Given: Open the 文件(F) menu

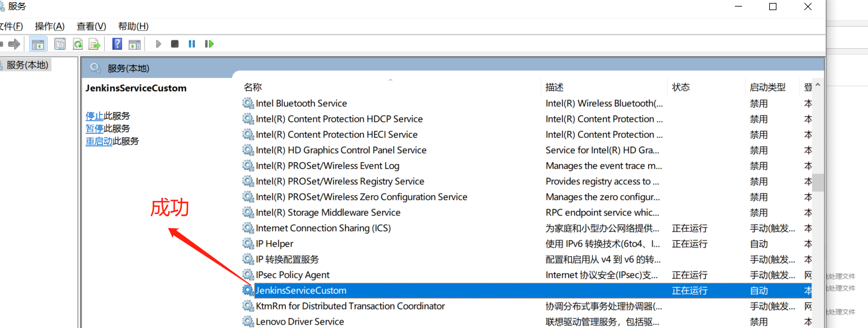Looking at the screenshot, I should pyautogui.click(x=11, y=26).
